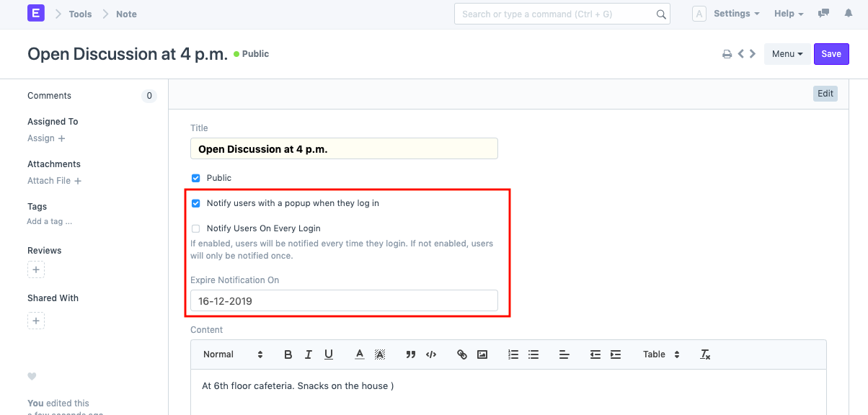The height and width of the screenshot is (415, 868).
Task: Insert a code block in the editor
Action: pos(430,354)
